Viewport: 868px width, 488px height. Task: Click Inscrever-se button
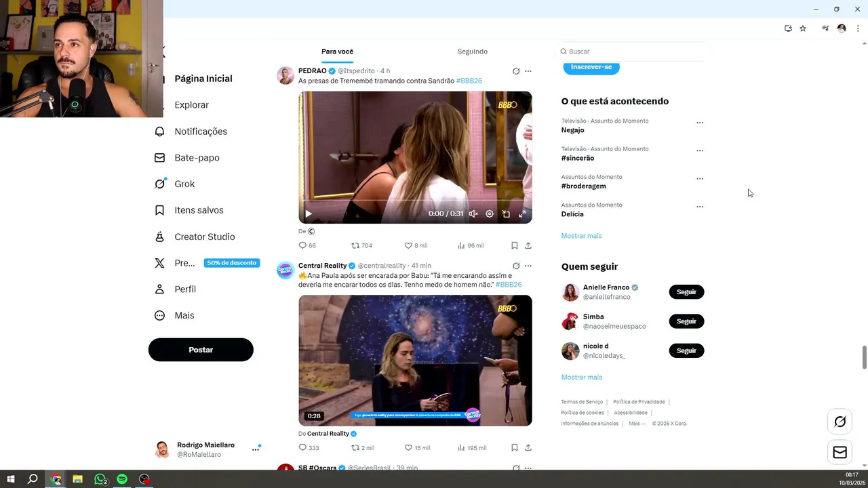pyautogui.click(x=591, y=67)
